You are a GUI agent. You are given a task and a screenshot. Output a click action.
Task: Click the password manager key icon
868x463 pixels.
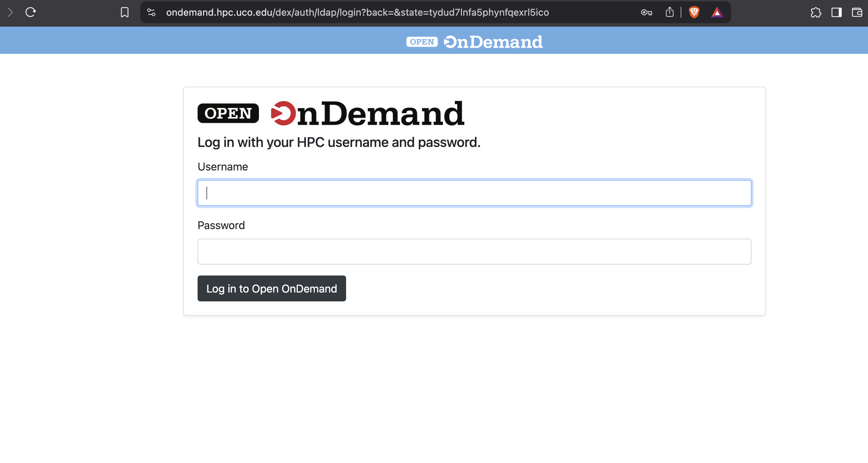point(646,13)
